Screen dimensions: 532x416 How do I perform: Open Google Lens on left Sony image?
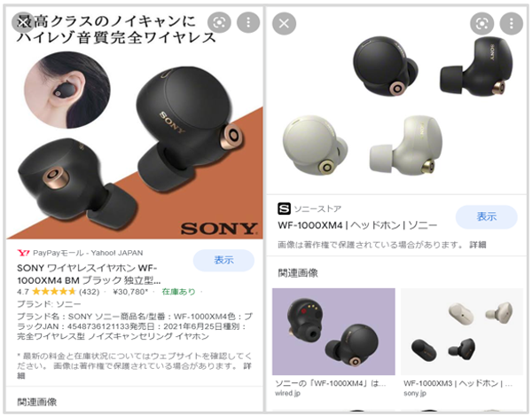point(219,23)
